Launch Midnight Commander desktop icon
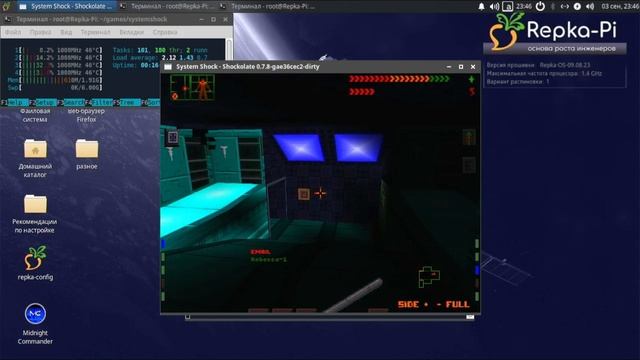 [35, 314]
